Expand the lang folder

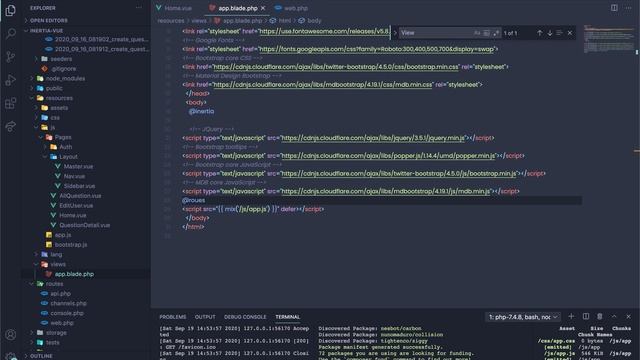56,254
